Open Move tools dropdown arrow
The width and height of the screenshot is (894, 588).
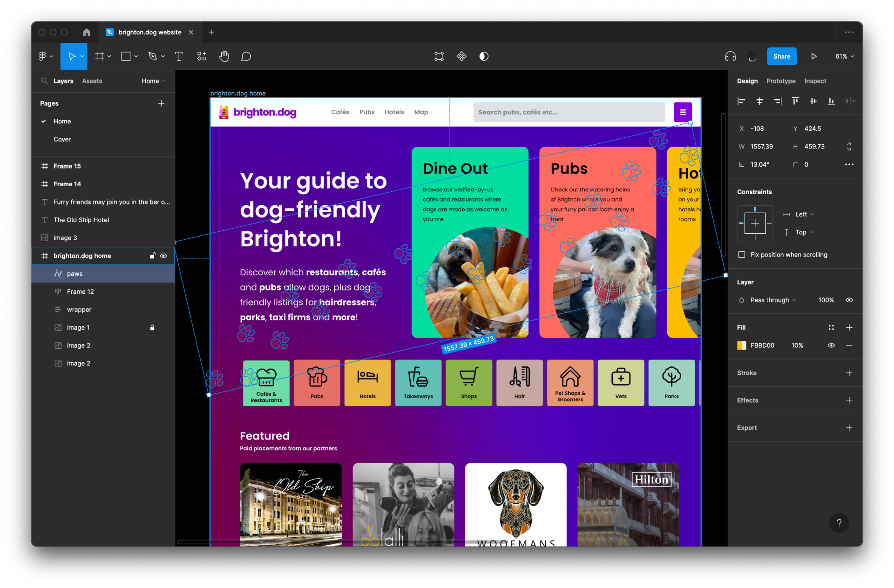click(82, 57)
